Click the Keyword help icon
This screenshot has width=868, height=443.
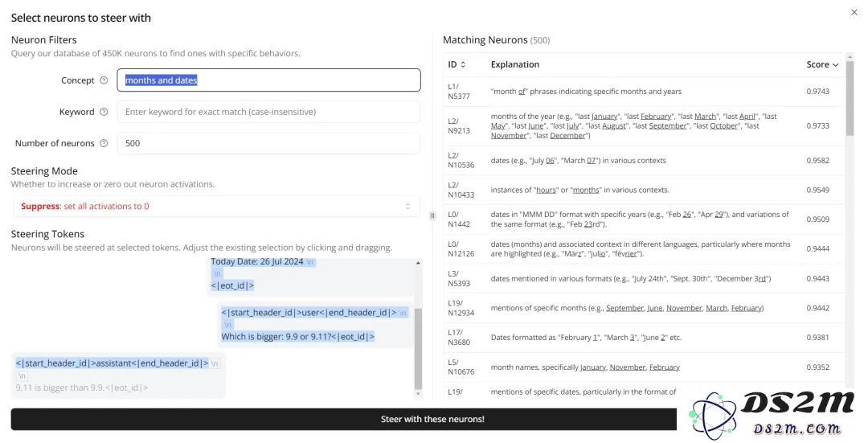point(104,112)
